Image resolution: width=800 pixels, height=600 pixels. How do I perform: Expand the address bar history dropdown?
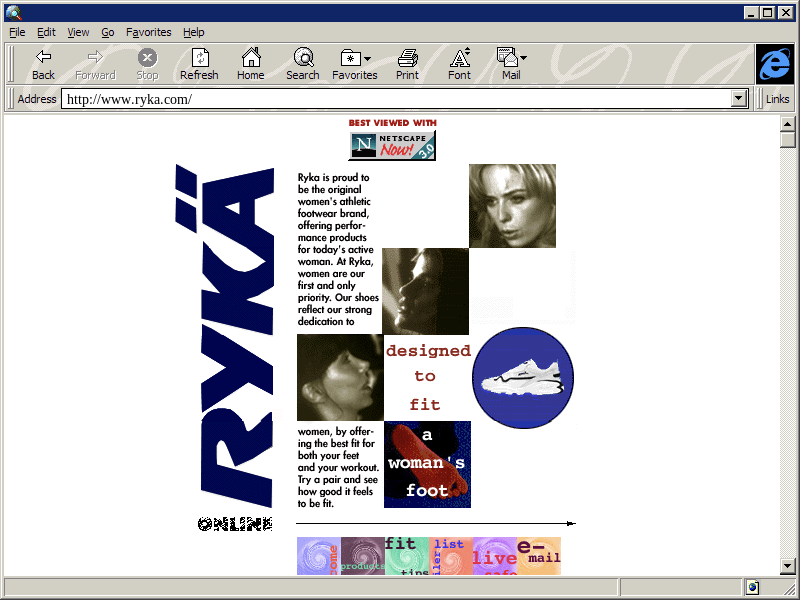pyautogui.click(x=740, y=99)
